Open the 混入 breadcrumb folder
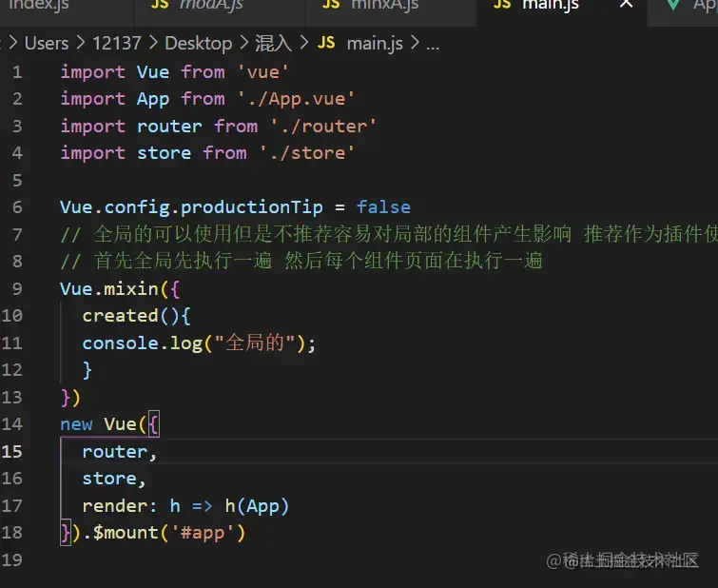718x588 pixels. [273, 44]
